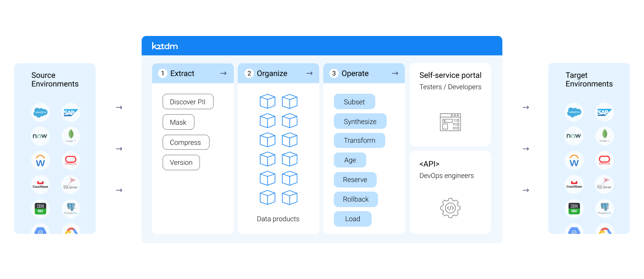This screenshot has width=644, height=279.
Task: Click the Oracle logo in Target Environments
Action: 604,160
